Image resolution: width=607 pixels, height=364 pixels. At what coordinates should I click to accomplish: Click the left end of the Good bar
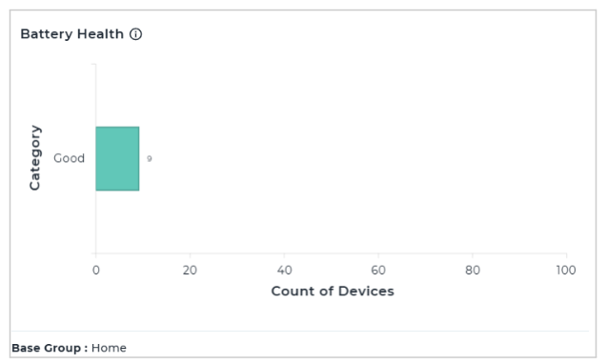(96, 158)
